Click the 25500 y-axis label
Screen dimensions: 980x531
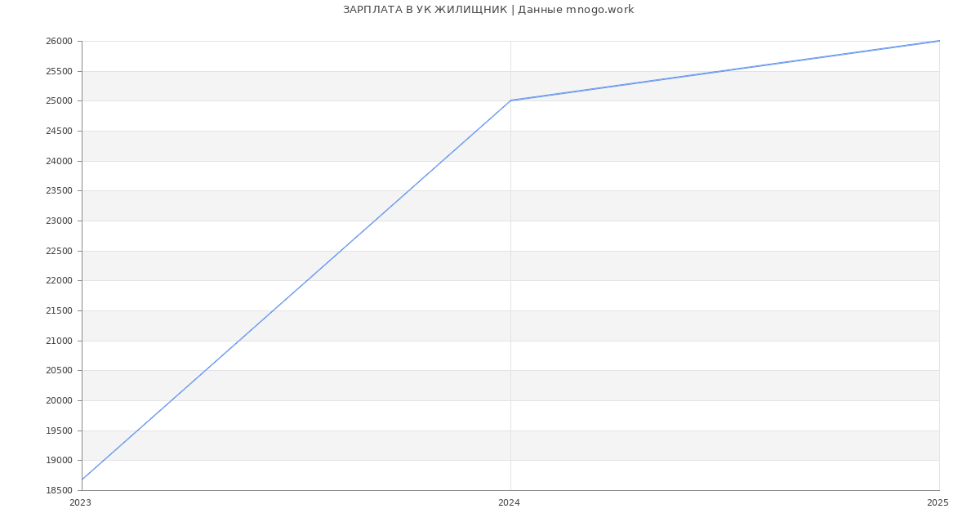coord(60,72)
